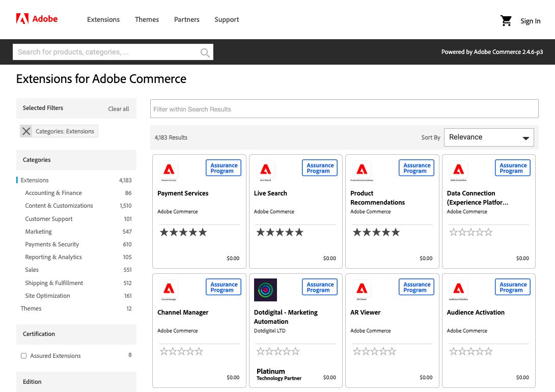
Task: Click the Adobe logo in the header
Action: (36, 19)
